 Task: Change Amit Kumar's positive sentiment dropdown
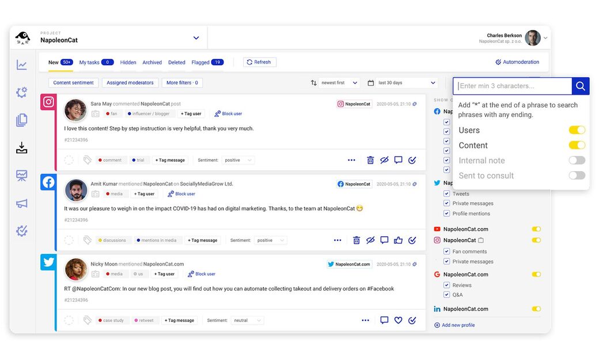pos(271,240)
